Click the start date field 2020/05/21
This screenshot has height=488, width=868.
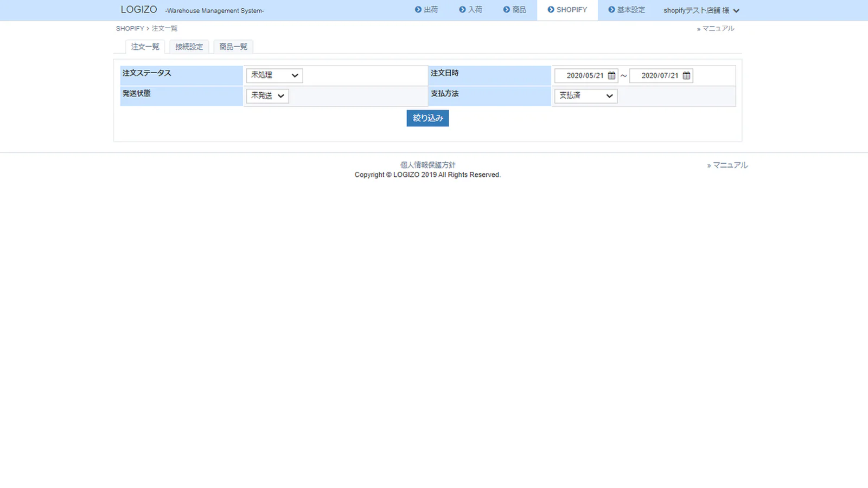586,75
